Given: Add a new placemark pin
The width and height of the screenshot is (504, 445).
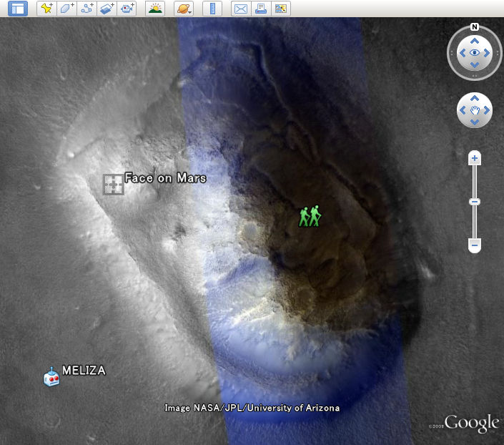Looking at the screenshot, I should tap(47, 9).
